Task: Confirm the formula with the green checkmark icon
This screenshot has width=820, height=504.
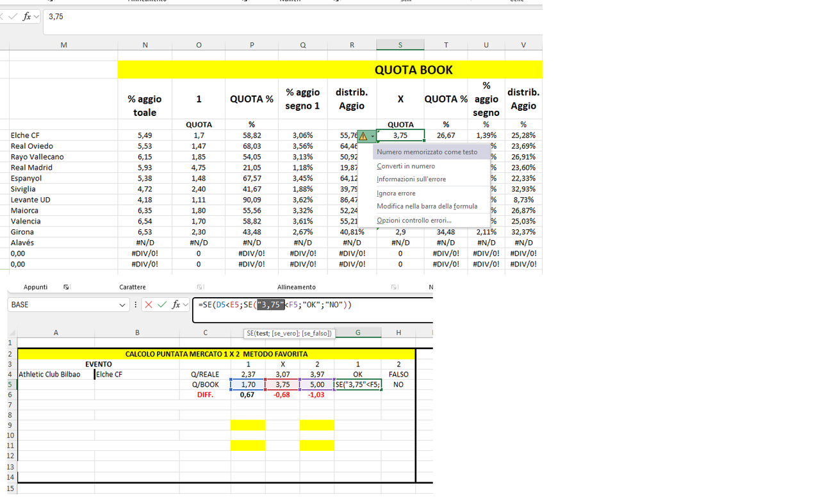Action: tap(162, 305)
